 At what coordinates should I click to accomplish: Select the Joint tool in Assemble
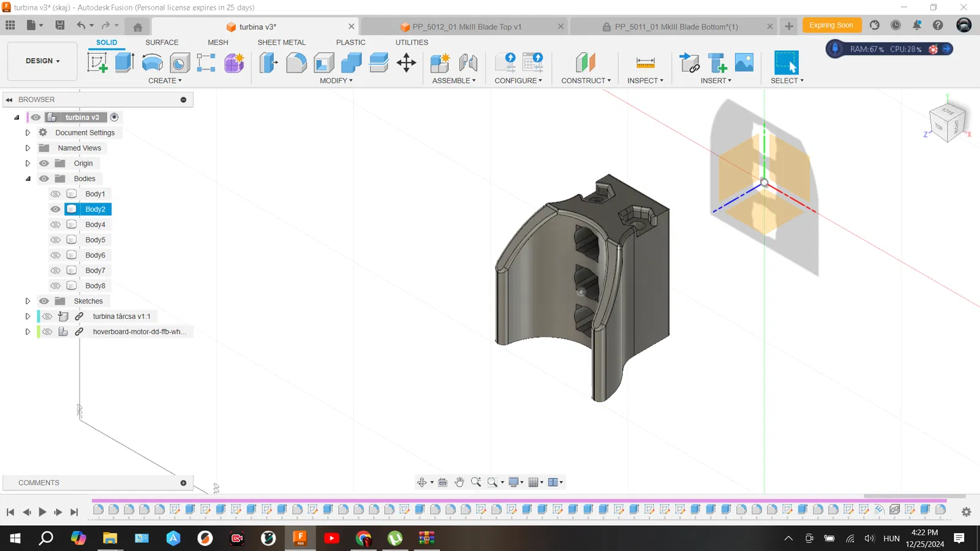click(469, 62)
